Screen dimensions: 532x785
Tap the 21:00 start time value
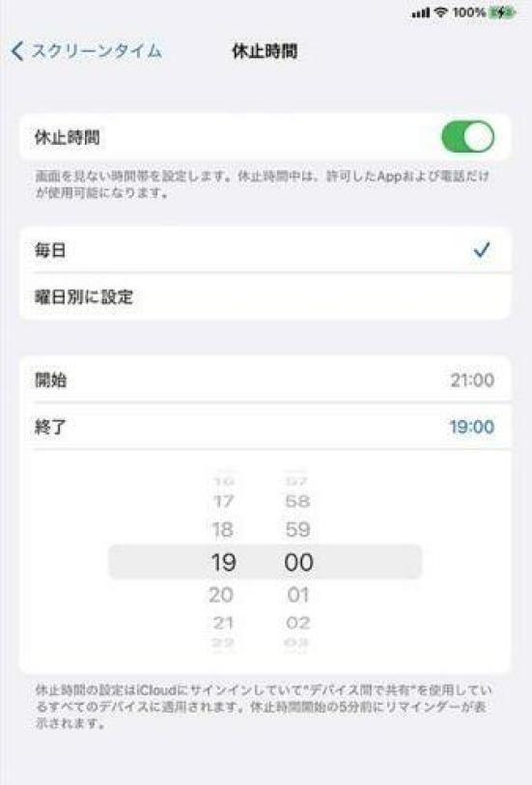click(472, 380)
